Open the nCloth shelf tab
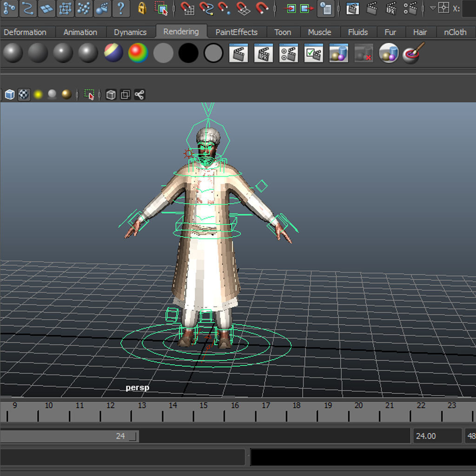This screenshot has height=476, width=476. coord(456,32)
